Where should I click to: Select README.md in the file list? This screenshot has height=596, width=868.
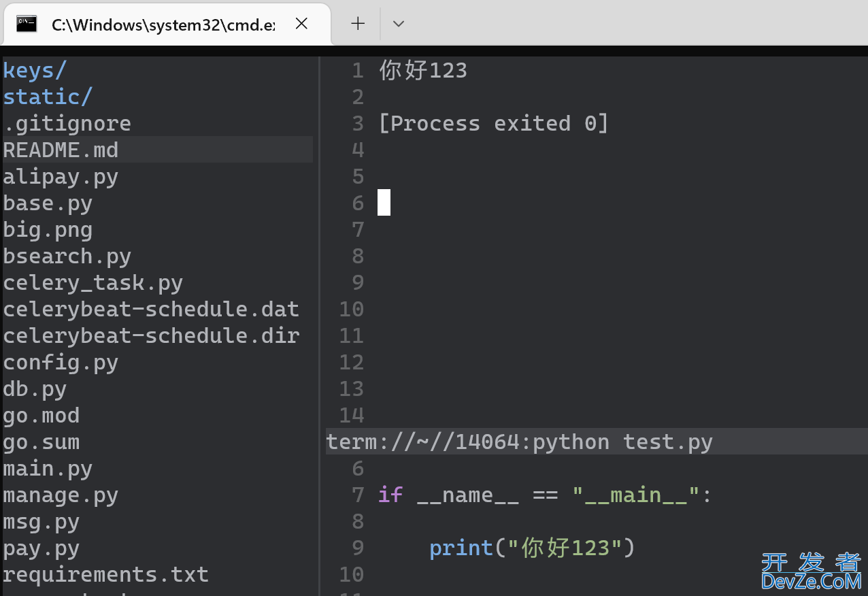[x=158, y=150]
